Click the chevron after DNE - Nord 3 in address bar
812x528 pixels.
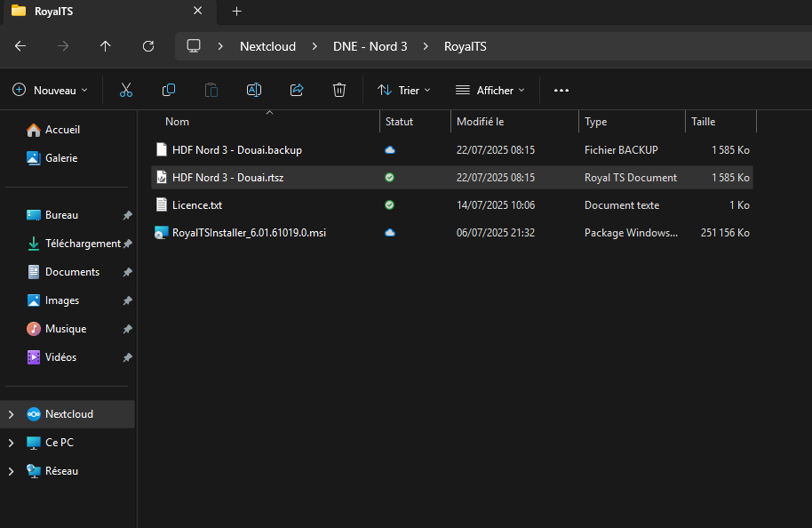(x=426, y=46)
